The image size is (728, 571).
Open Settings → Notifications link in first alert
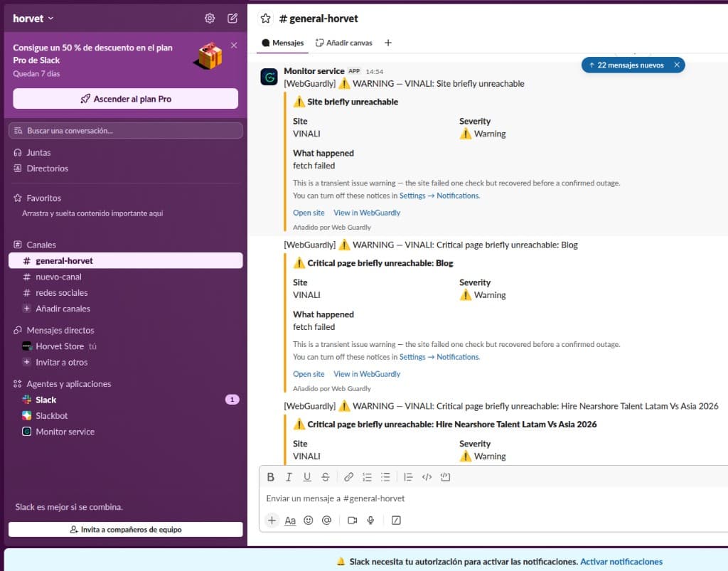coord(439,196)
